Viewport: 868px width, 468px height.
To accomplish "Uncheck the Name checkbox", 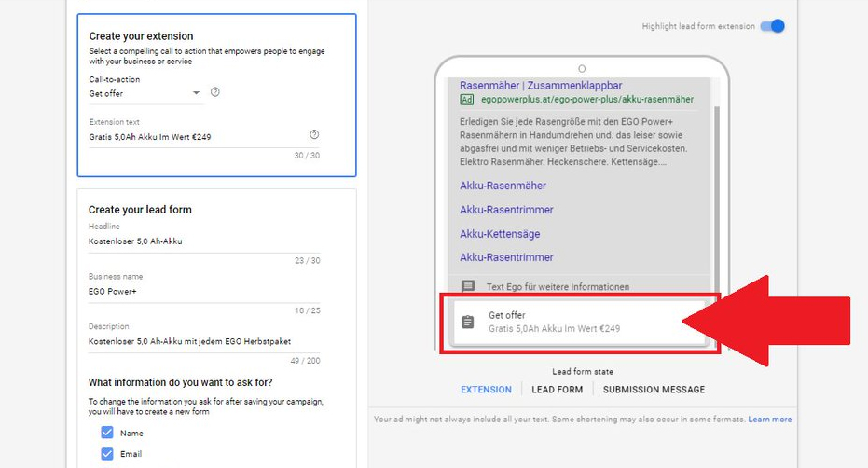I will (107, 433).
